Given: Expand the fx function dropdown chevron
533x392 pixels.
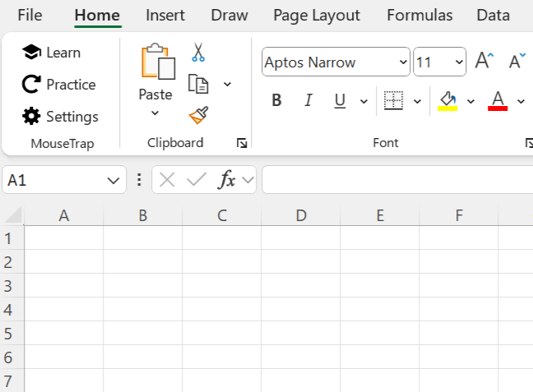Looking at the screenshot, I should pyautogui.click(x=248, y=180).
